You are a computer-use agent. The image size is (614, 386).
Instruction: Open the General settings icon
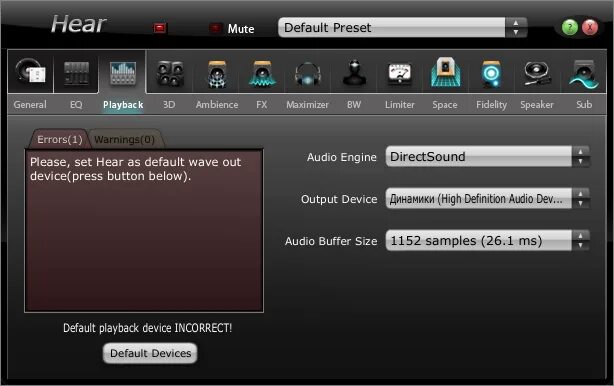[x=31, y=72]
